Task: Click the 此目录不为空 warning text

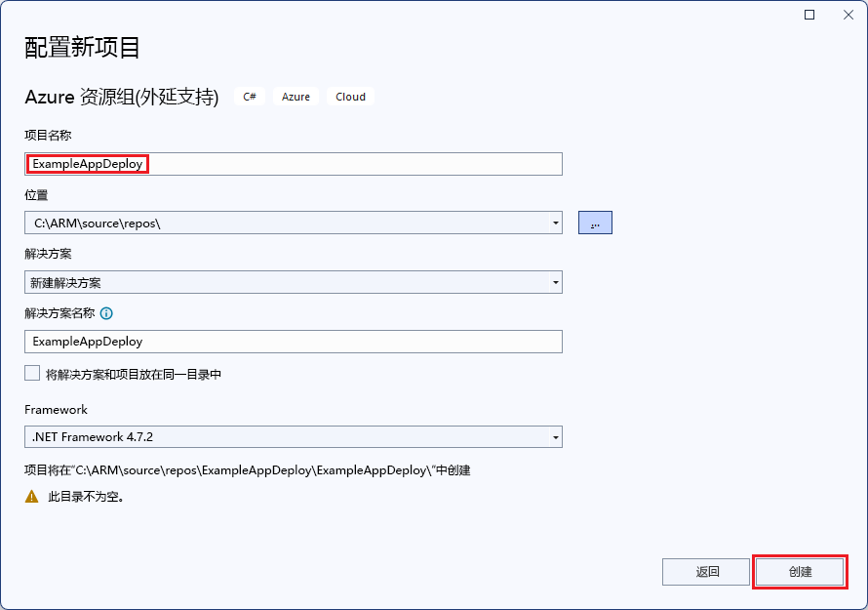Action: (x=86, y=497)
